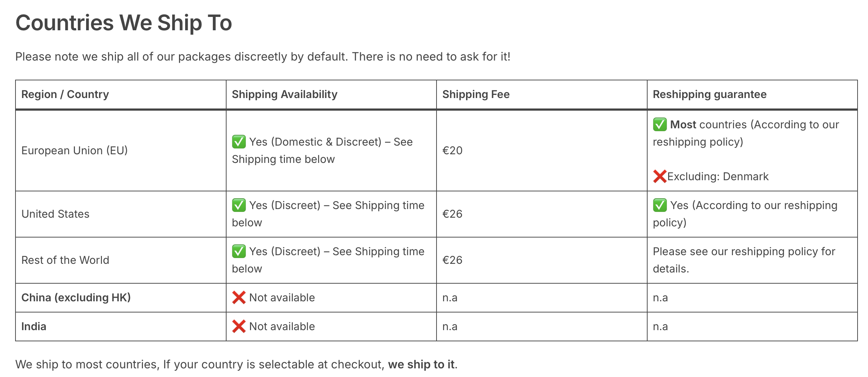The image size is (868, 377).
Task: Click the bold "India" row label
Action: tap(34, 327)
